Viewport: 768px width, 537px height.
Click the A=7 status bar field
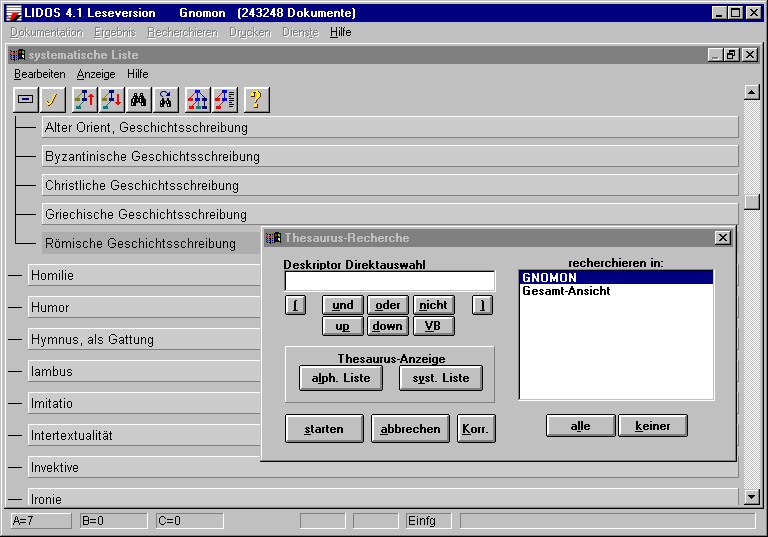[x=41, y=520]
